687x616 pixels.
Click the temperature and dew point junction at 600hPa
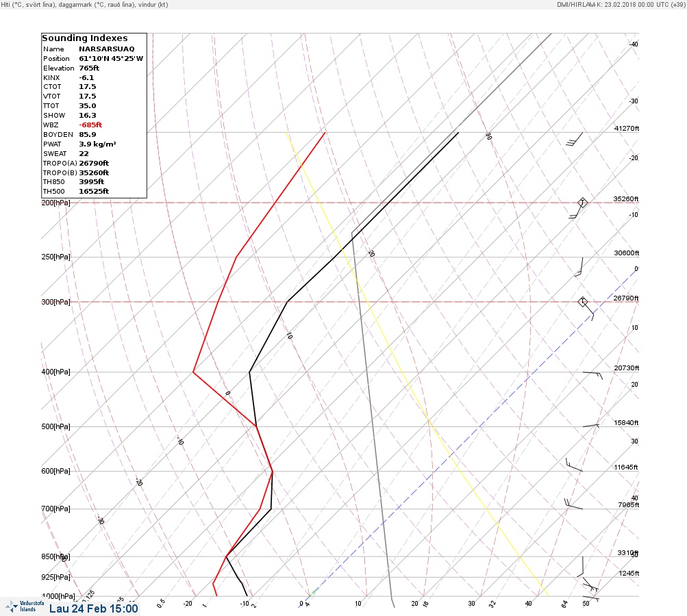[x=273, y=472]
